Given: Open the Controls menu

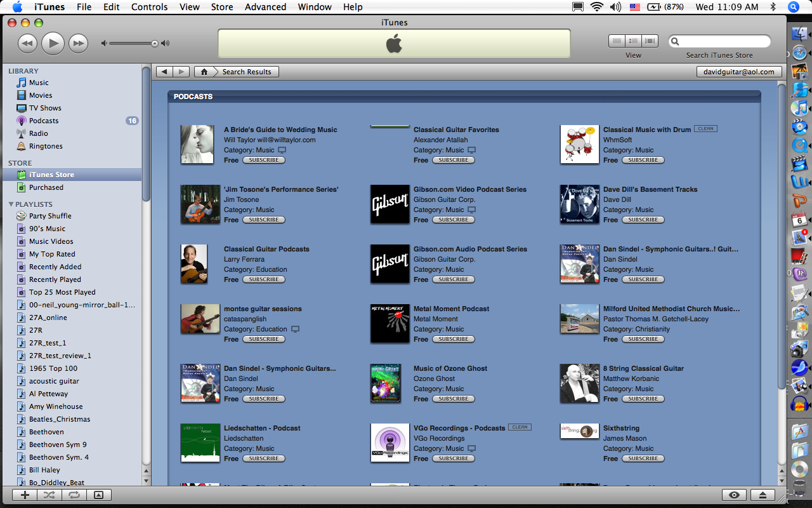Looking at the screenshot, I should pyautogui.click(x=150, y=7).
